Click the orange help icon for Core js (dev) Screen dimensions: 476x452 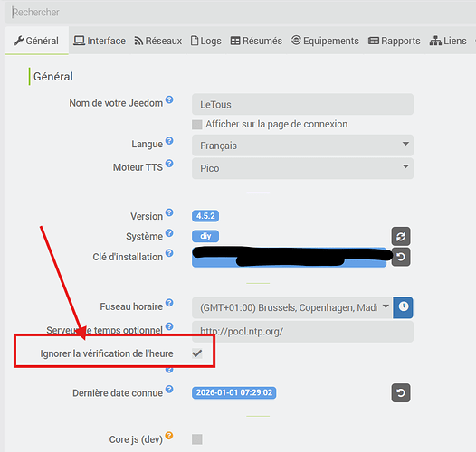tap(169, 436)
